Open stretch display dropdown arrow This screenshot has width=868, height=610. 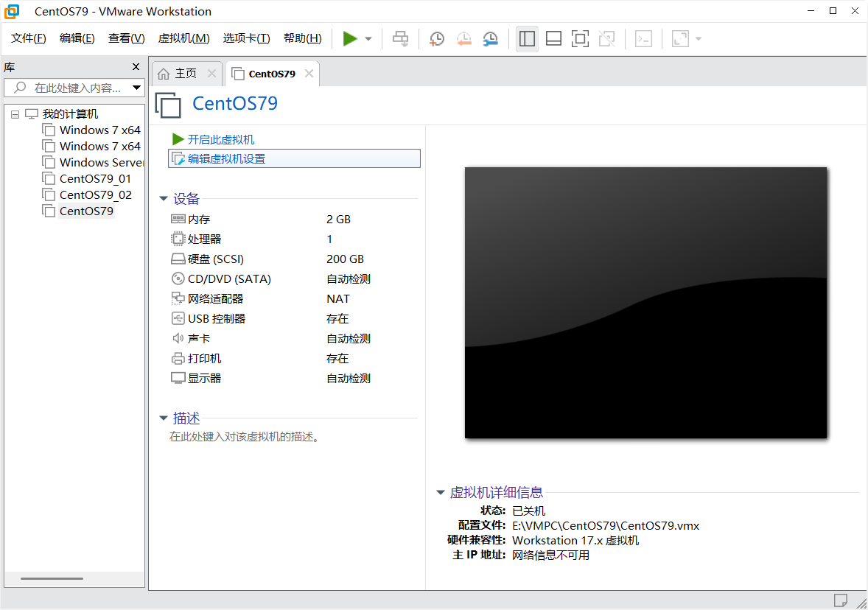tap(699, 39)
